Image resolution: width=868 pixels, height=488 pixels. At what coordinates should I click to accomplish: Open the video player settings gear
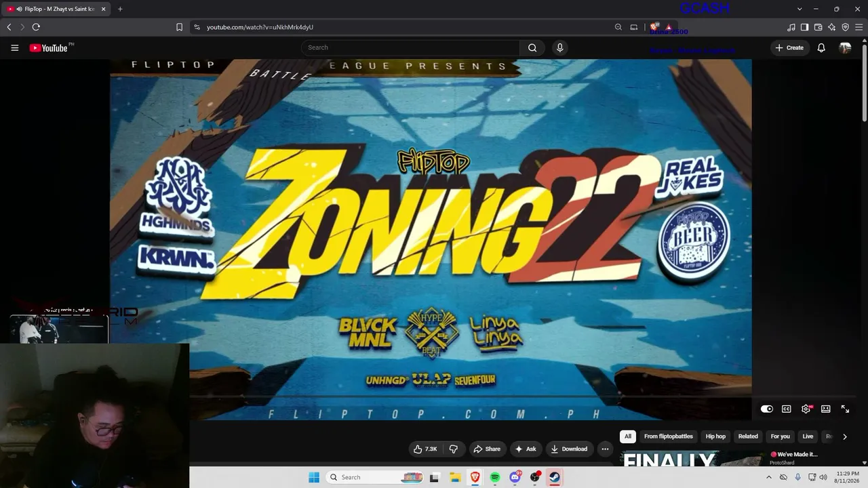pos(806,409)
